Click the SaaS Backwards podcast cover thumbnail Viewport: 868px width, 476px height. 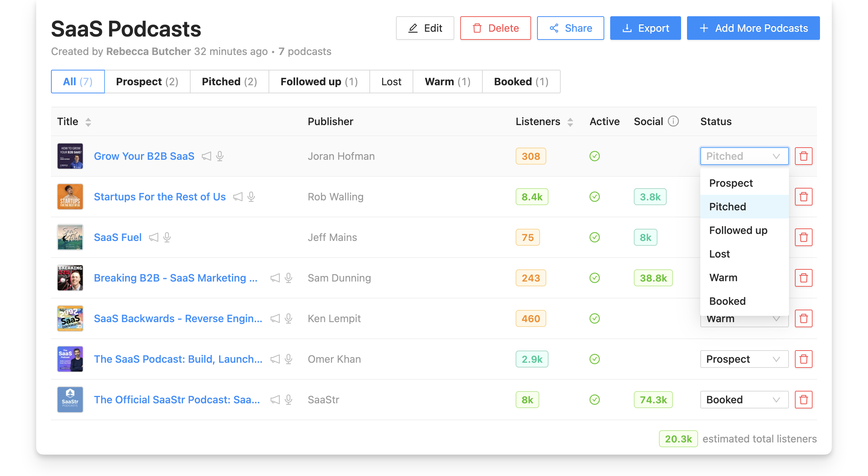[x=70, y=318]
